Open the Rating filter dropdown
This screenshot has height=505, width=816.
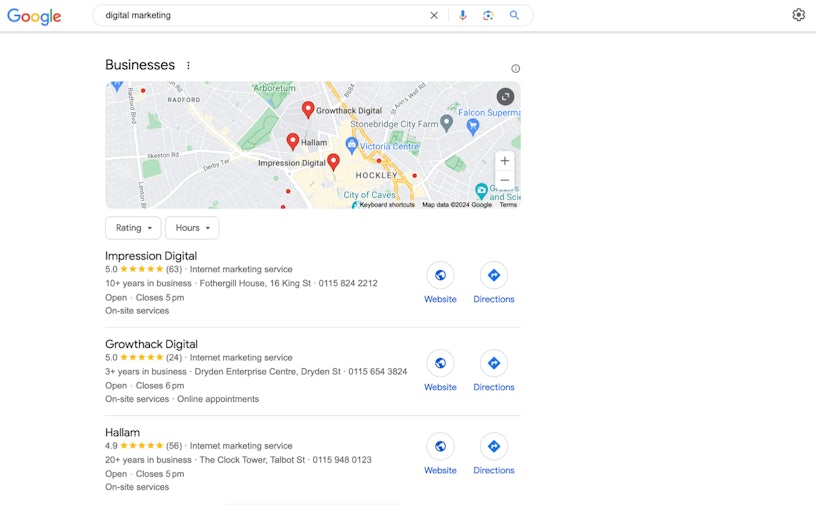click(133, 228)
